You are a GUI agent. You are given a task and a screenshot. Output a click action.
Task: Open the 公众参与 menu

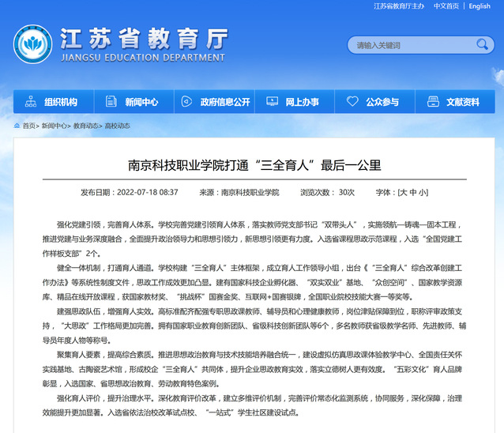375,102
